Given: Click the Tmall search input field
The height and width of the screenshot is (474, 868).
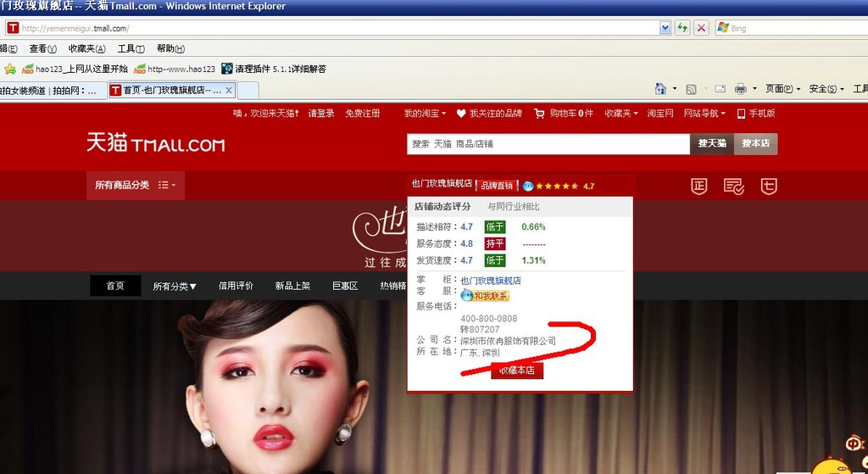Looking at the screenshot, I should coord(548,144).
